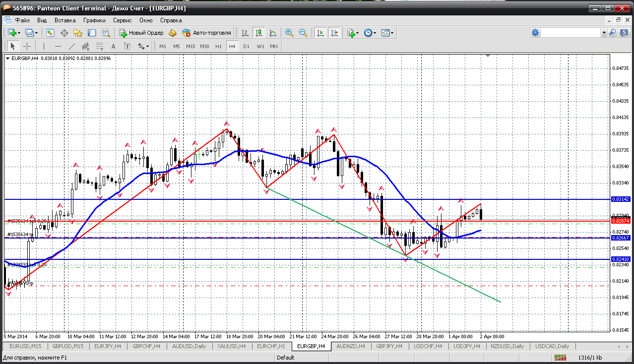Switch to EURUSD,M15 chart tab
The image size is (634, 364).
pos(25,346)
